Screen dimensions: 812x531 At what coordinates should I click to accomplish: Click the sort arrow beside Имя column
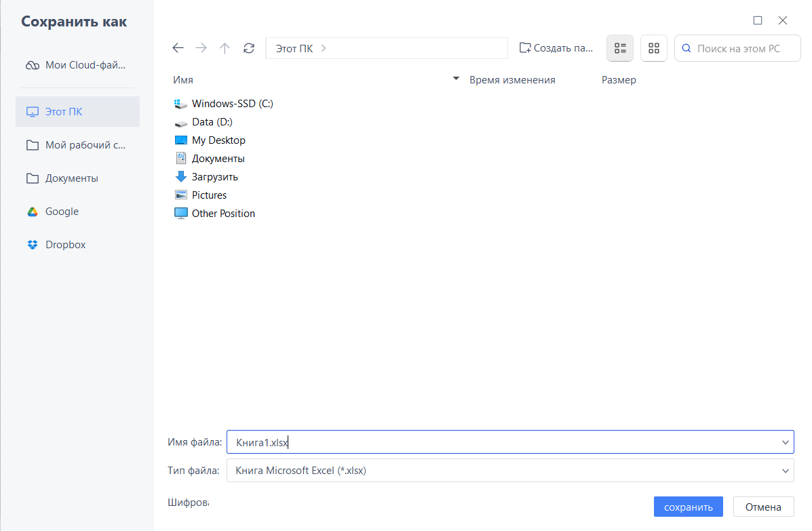point(456,79)
